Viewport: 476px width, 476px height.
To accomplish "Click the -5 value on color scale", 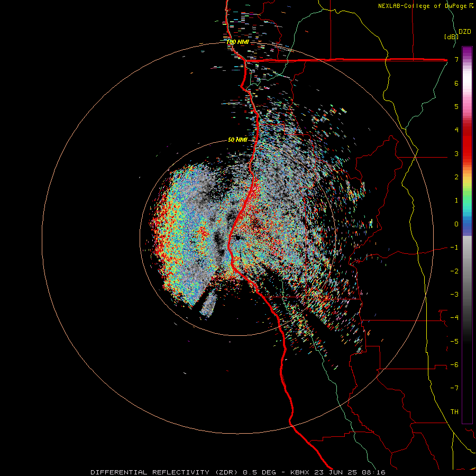I will pos(454,342).
